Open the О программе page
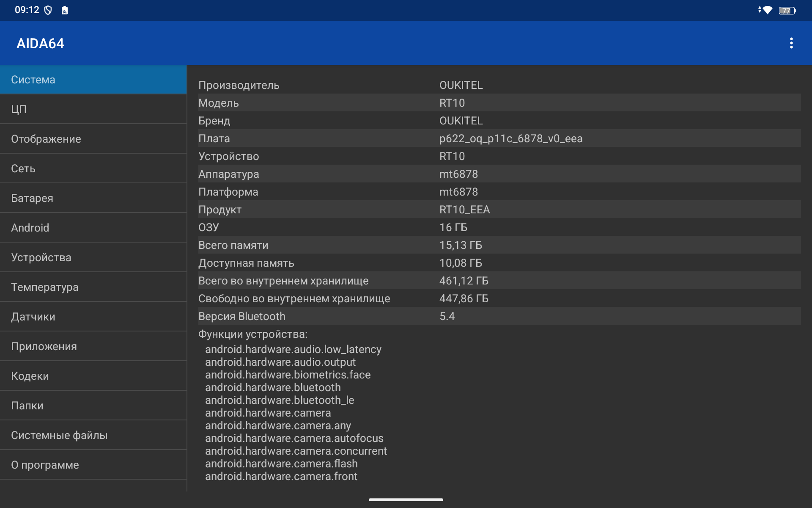Viewport: 812px width, 508px height. [x=93, y=465]
